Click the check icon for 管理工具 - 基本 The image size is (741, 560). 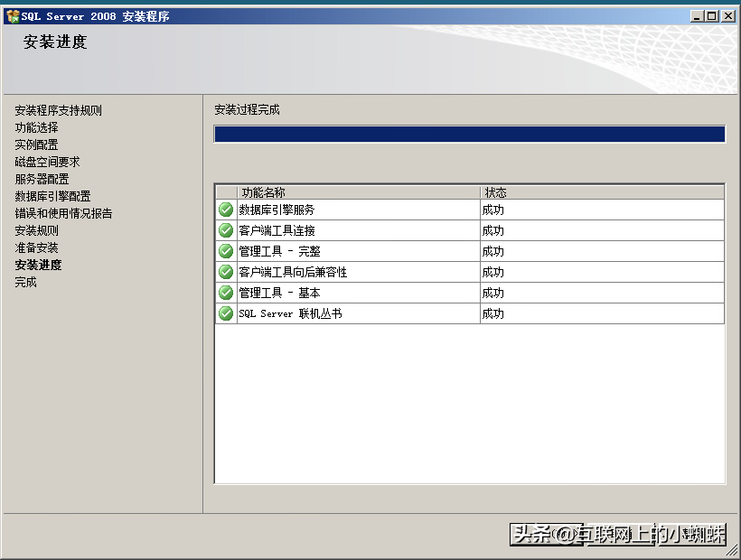coord(225,293)
